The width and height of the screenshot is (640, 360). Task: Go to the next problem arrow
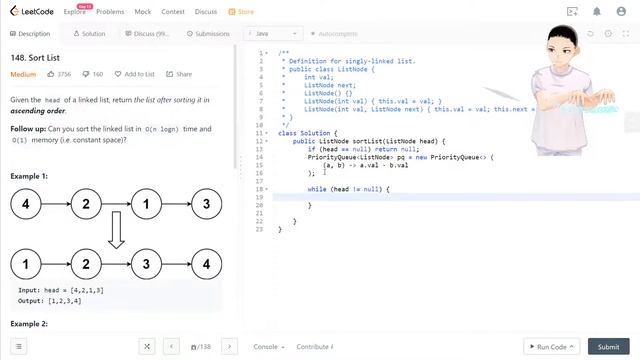[229, 347]
